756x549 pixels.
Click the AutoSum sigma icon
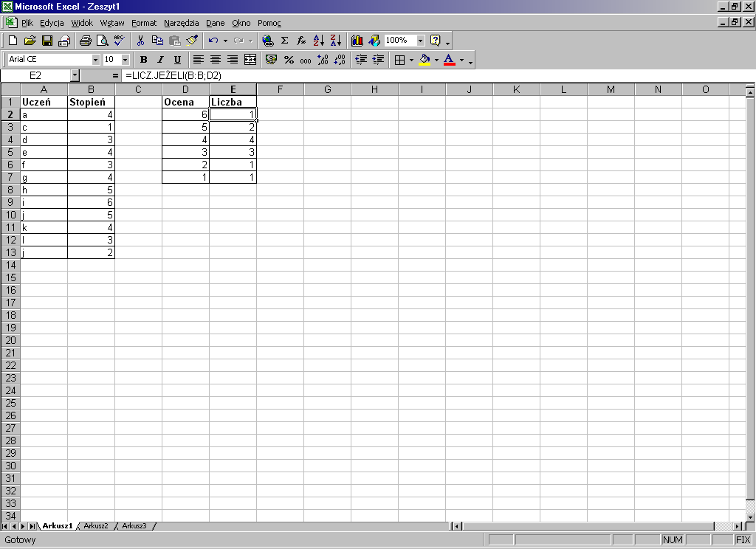point(284,41)
